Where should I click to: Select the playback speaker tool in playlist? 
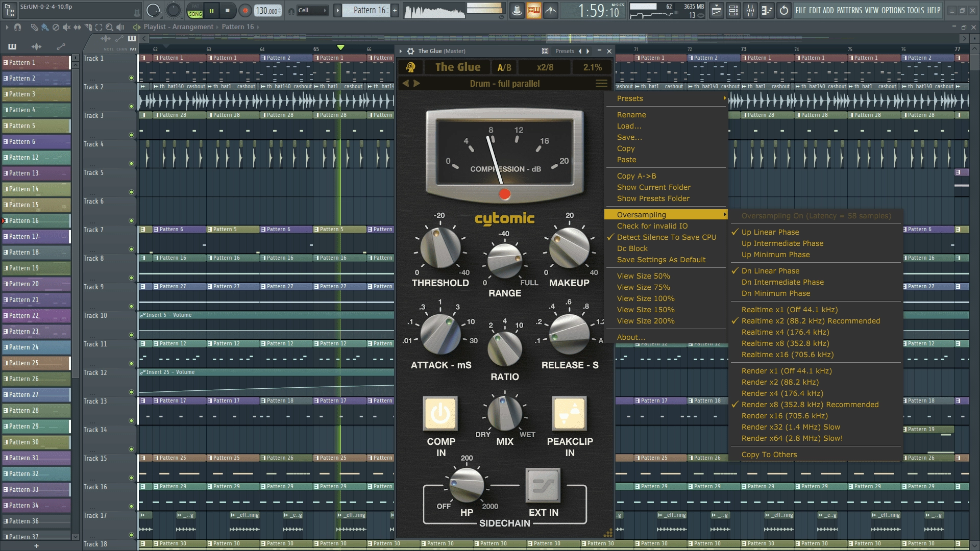coord(120,27)
